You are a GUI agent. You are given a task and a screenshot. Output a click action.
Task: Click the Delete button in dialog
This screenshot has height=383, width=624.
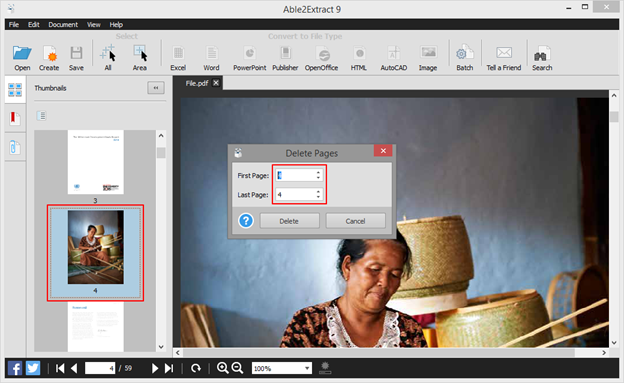tap(289, 221)
